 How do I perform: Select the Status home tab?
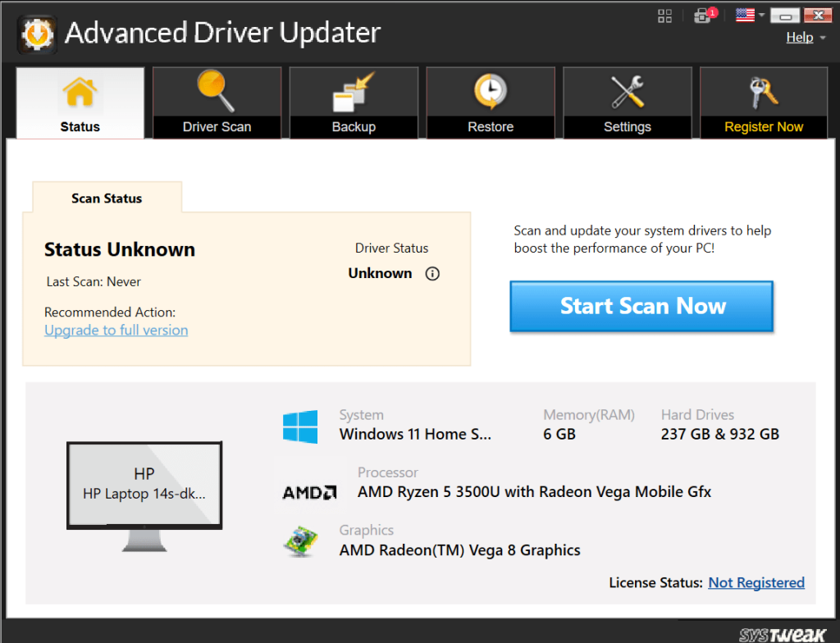point(80,103)
